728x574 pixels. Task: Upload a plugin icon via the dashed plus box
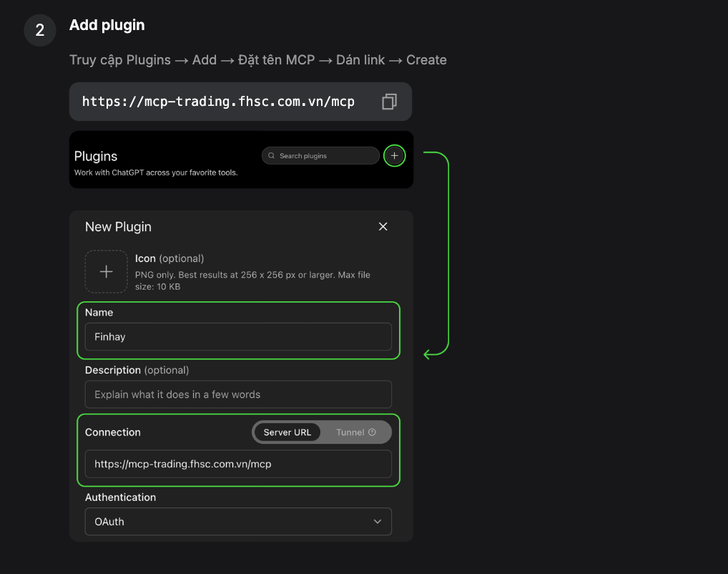coord(107,271)
